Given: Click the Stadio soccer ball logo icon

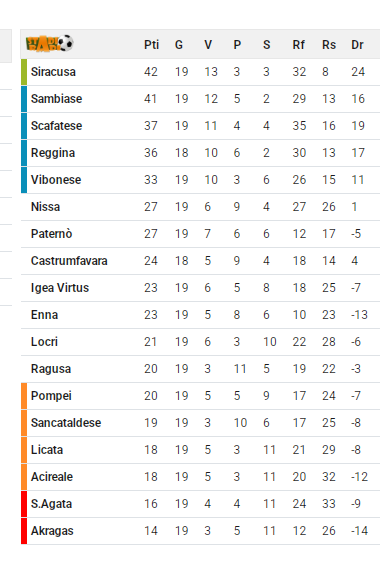Looking at the screenshot, I should [x=49, y=43].
